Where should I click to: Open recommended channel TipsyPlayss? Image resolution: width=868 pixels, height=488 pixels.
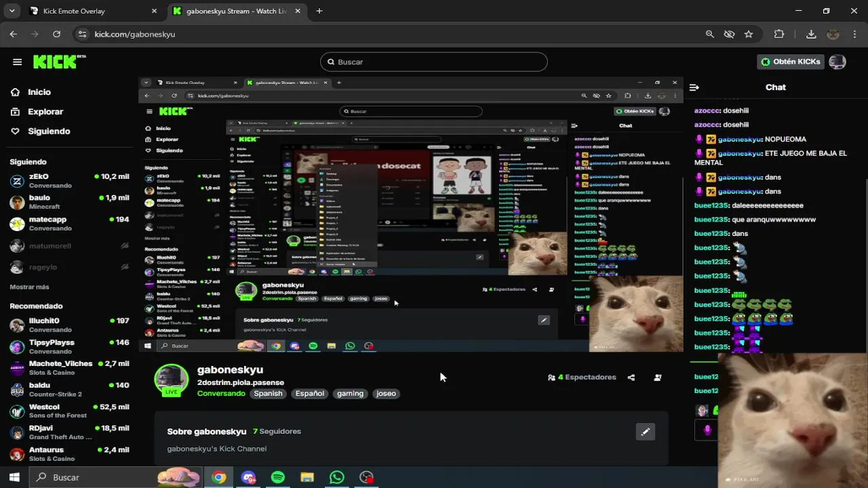69,347
